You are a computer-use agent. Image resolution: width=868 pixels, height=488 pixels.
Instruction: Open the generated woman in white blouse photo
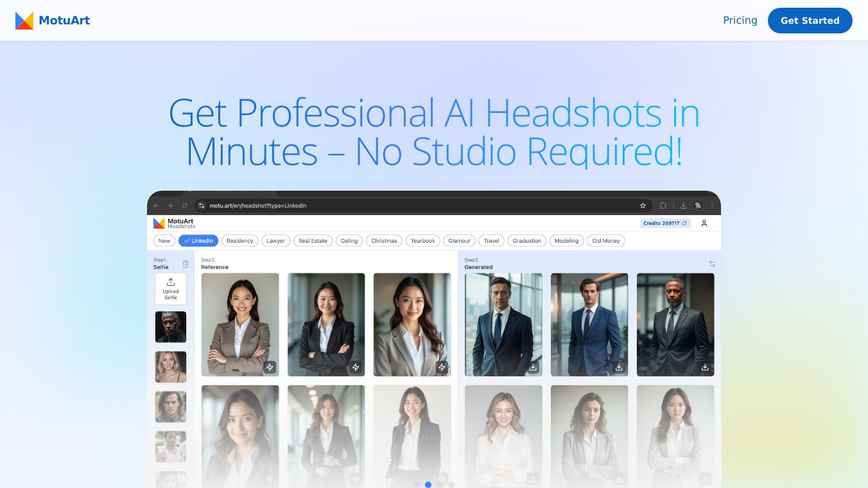[503, 436]
